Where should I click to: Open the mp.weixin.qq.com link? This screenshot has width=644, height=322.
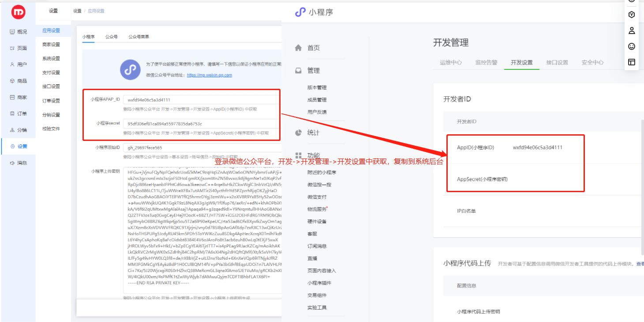(x=210, y=75)
